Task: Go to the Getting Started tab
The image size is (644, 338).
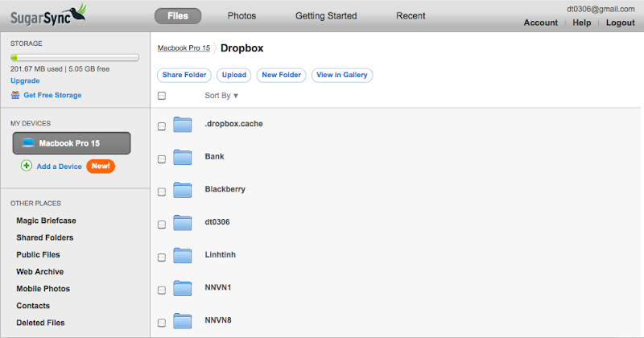Action: 325,16
